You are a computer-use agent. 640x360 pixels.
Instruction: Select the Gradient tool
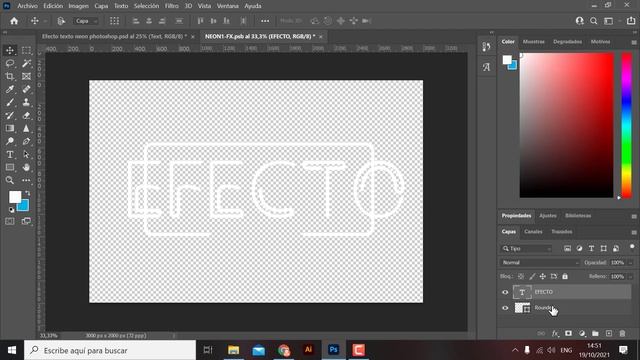[x=10, y=129]
